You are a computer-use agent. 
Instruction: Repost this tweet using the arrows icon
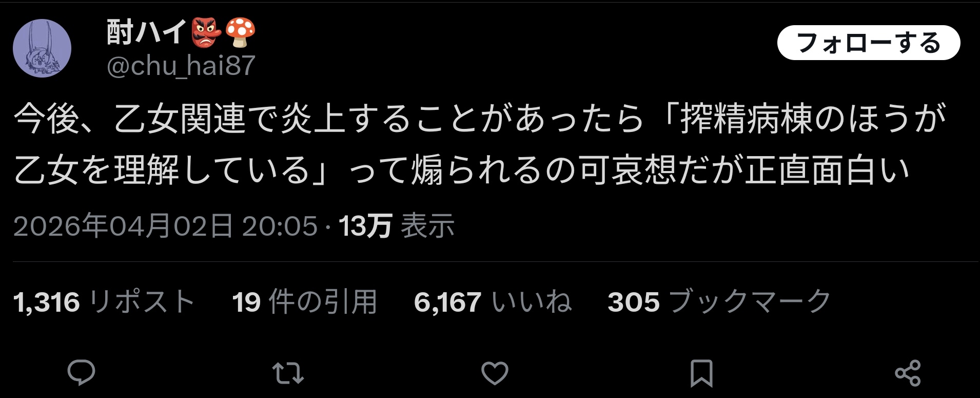pyautogui.click(x=288, y=373)
